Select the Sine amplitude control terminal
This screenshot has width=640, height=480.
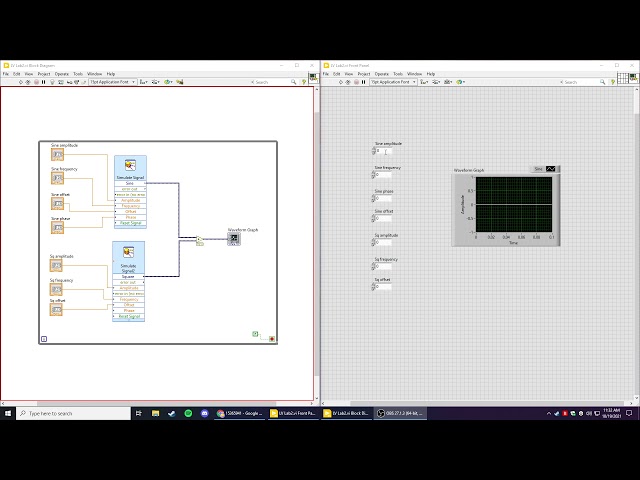[58, 154]
